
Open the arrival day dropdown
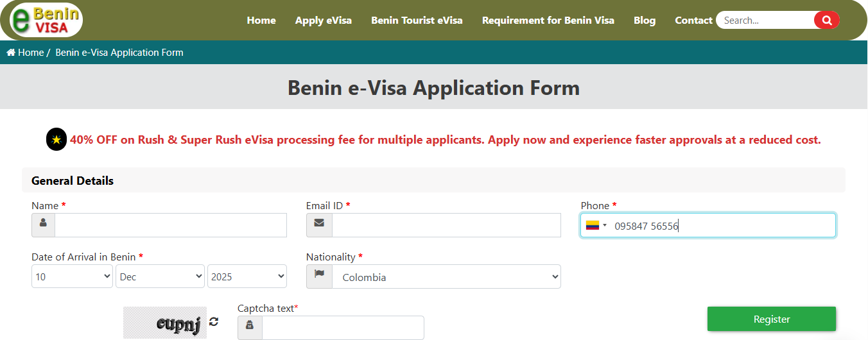tap(73, 276)
